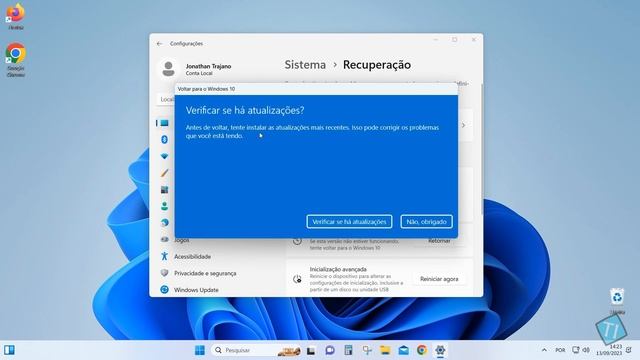The image size is (640, 360).
Task: Click the Settings search field
Action: [166, 99]
